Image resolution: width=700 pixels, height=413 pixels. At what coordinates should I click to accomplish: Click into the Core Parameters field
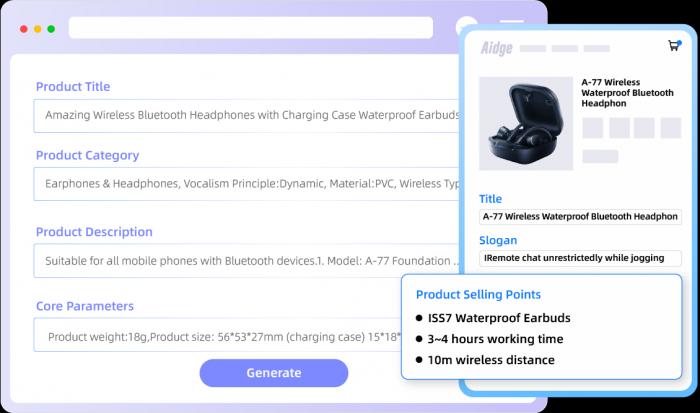click(217, 335)
